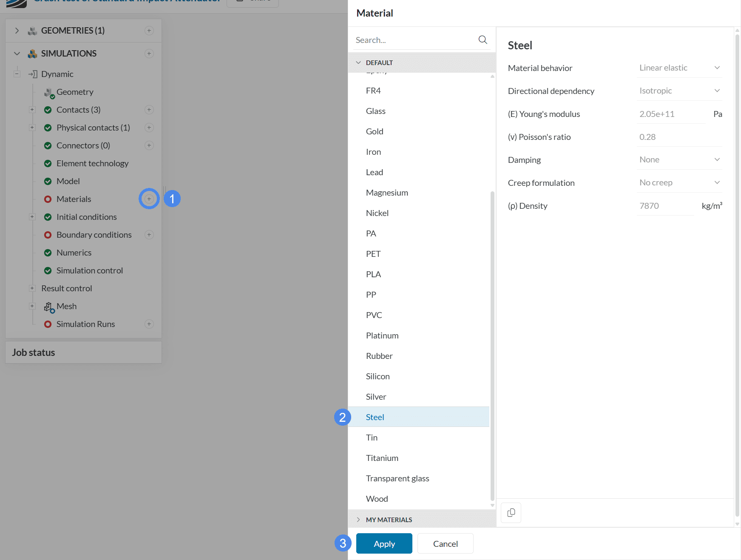Click plus icon beside Connectors (0)
Image resolution: width=741 pixels, height=560 pixels.
tap(149, 145)
